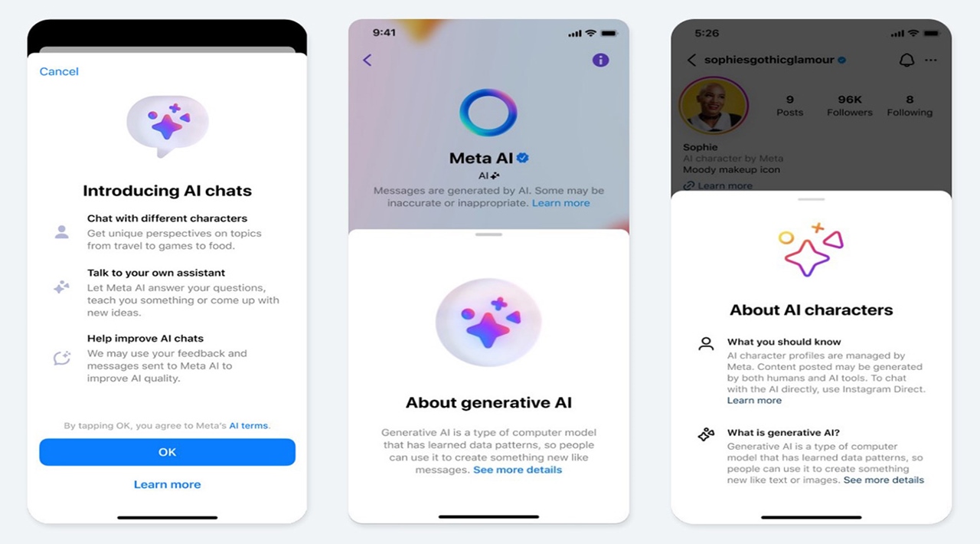Tap the purple info icon on Meta AI
This screenshot has height=544, width=980.
tap(601, 60)
